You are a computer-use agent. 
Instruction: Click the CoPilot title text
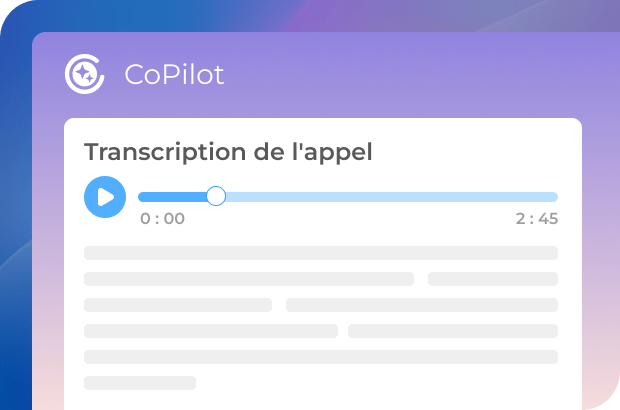coord(174,74)
